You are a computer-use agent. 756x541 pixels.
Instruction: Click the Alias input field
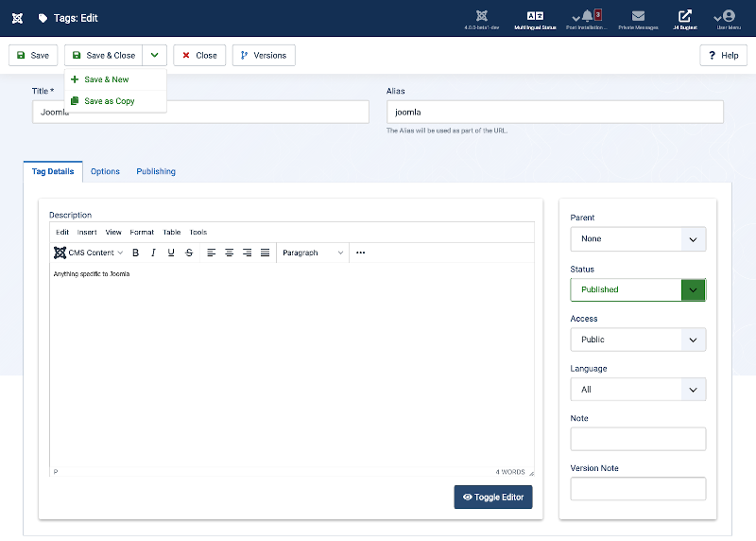coord(555,112)
